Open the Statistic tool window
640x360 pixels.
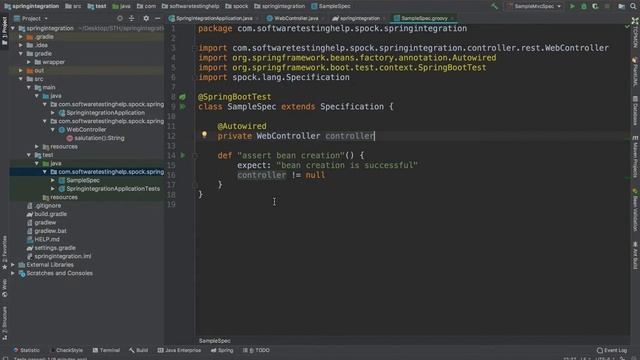click(x=27, y=350)
